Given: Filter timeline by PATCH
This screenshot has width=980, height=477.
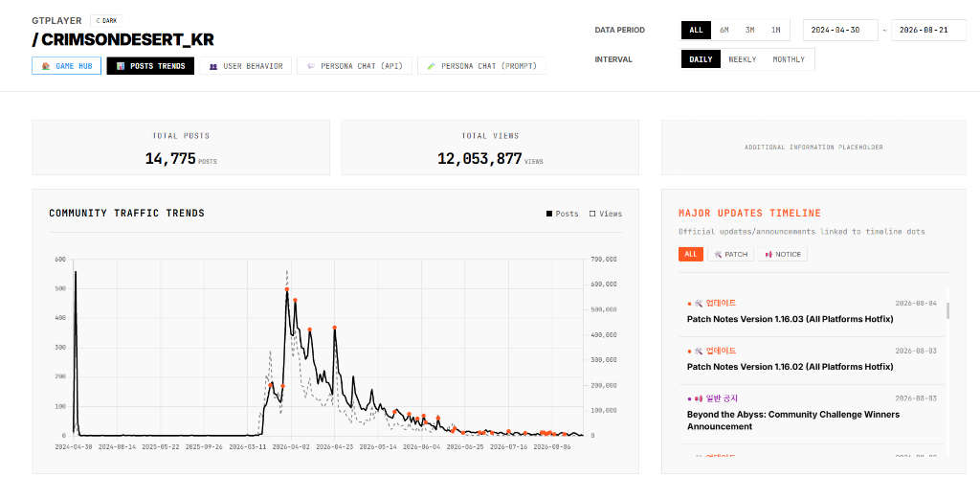Looking at the screenshot, I should tap(730, 255).
